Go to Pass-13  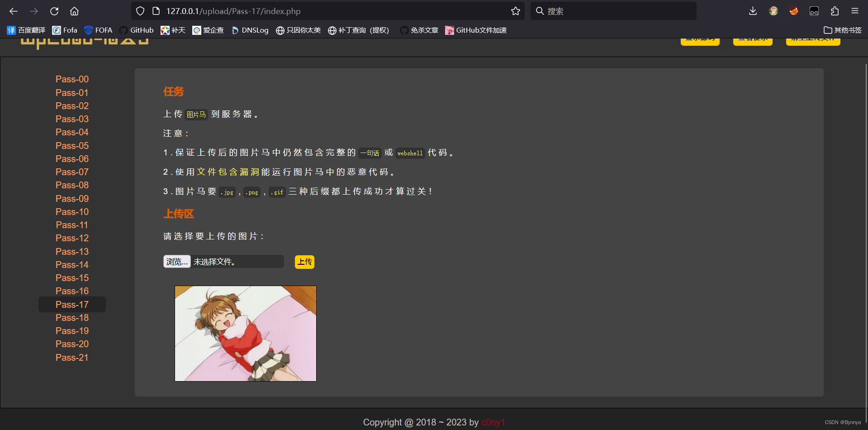[x=72, y=252]
